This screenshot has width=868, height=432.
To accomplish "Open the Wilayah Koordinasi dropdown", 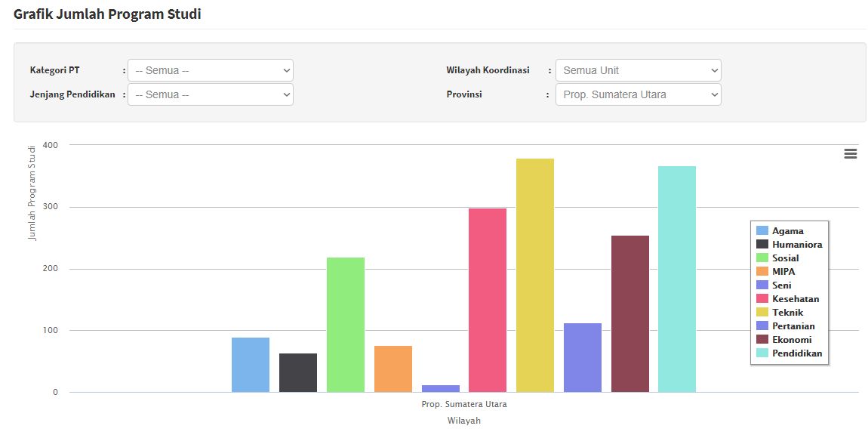I will coord(638,70).
